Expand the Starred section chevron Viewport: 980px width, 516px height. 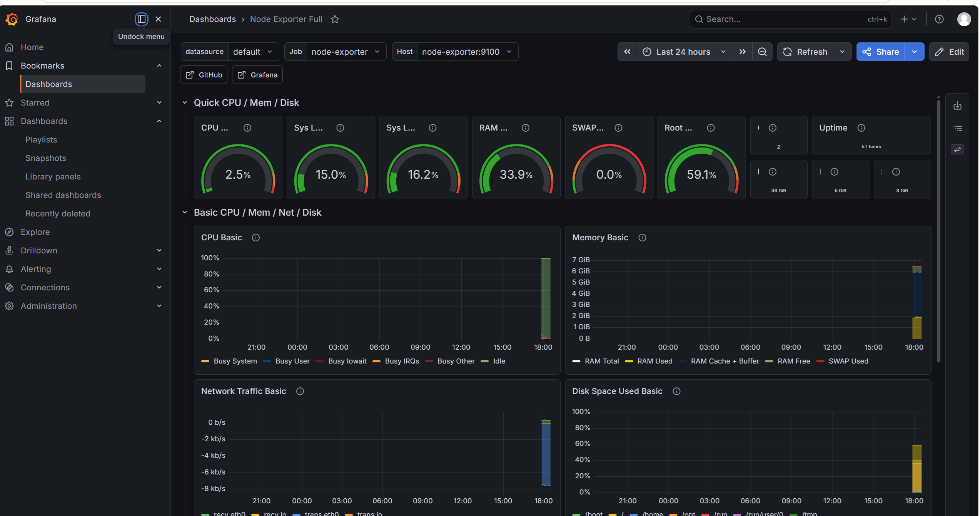(x=159, y=102)
